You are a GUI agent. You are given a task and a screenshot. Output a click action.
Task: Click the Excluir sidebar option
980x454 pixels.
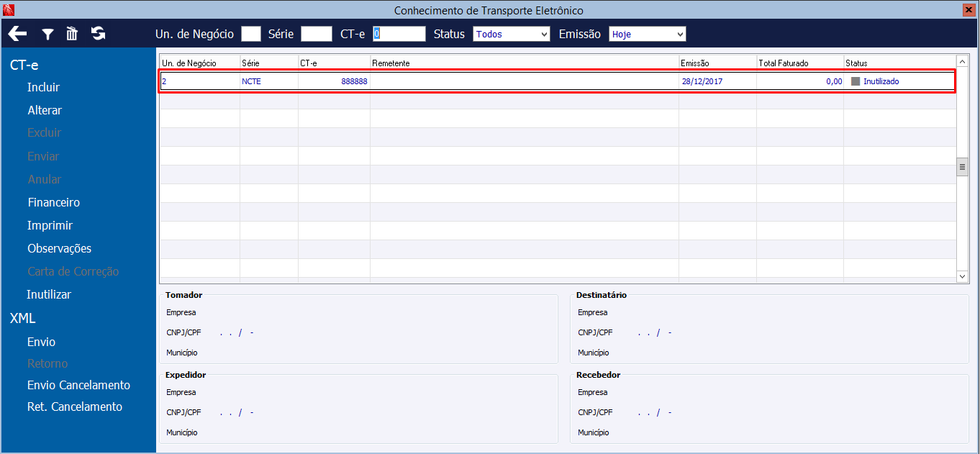coord(44,132)
